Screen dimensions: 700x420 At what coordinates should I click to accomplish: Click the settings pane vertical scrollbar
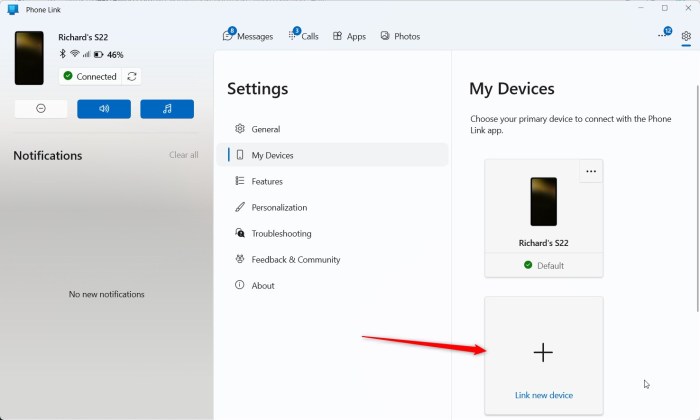698,198
